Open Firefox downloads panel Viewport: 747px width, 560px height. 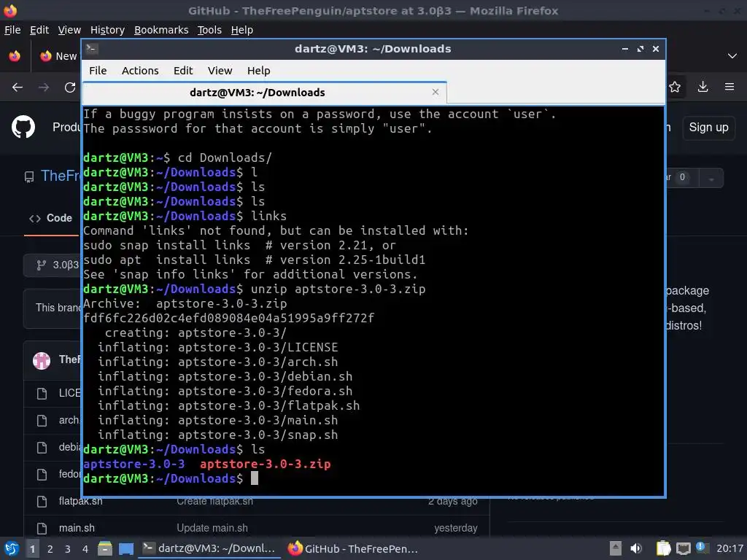click(x=703, y=87)
